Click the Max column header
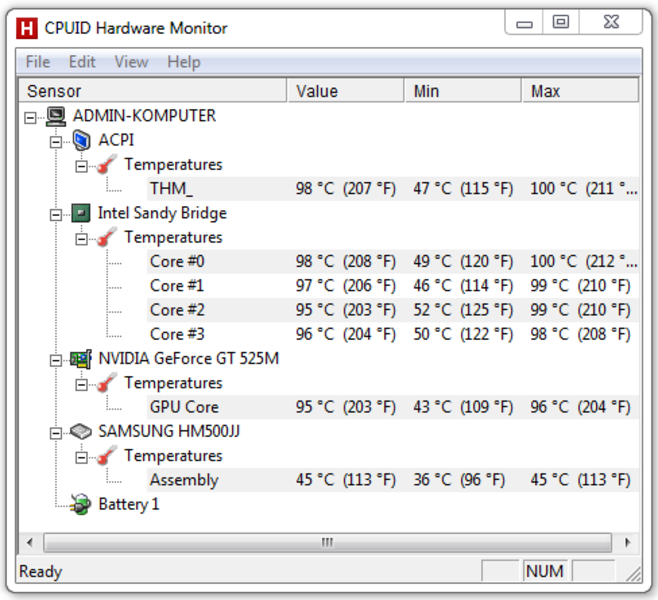658x600 pixels. (x=580, y=91)
